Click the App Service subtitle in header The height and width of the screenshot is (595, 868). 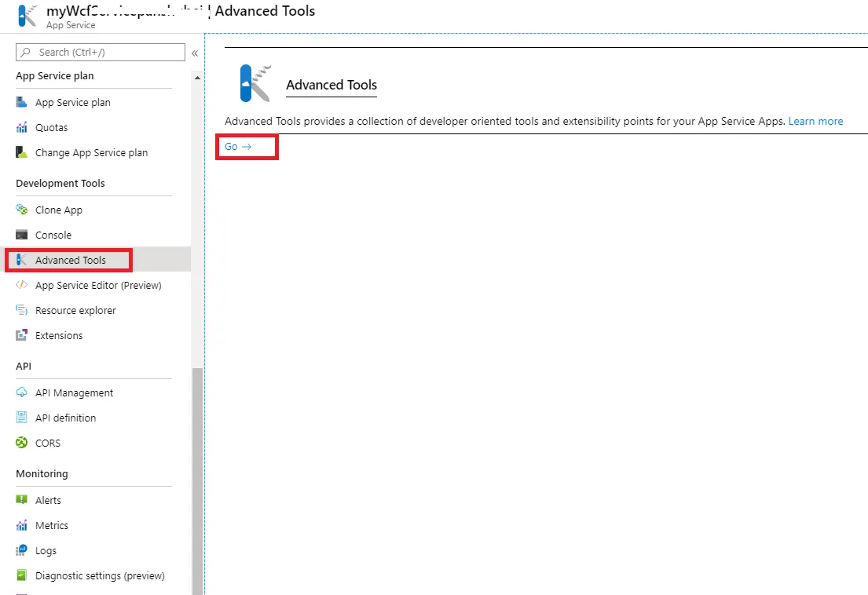click(71, 25)
